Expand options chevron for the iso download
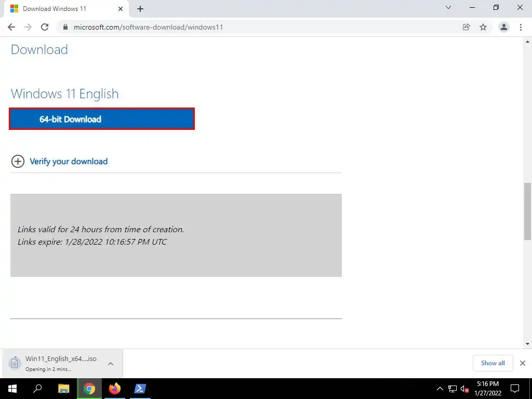 (x=111, y=363)
